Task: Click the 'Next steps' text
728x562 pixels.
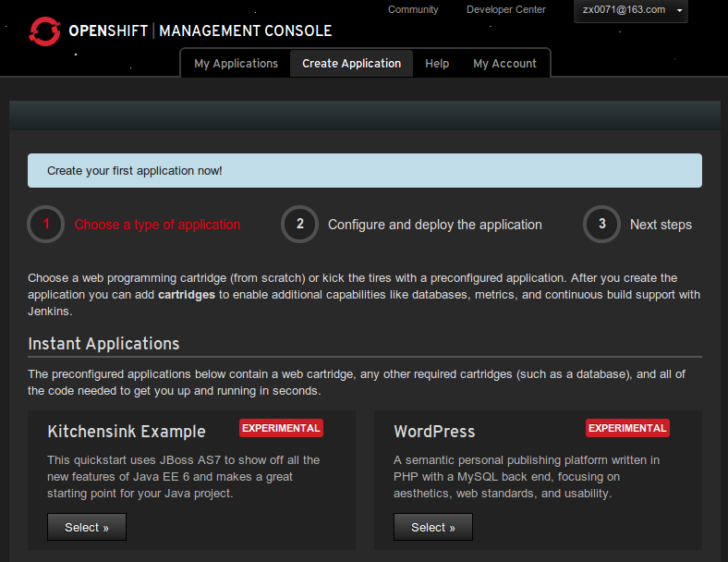Action: (661, 225)
